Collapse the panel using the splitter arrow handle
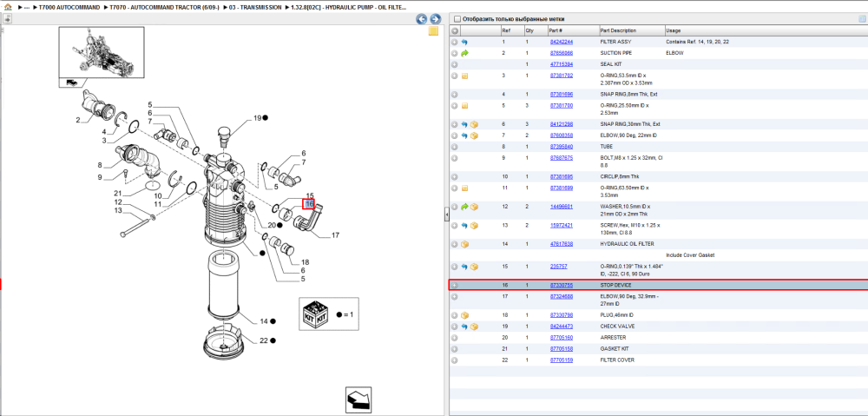 (446, 216)
